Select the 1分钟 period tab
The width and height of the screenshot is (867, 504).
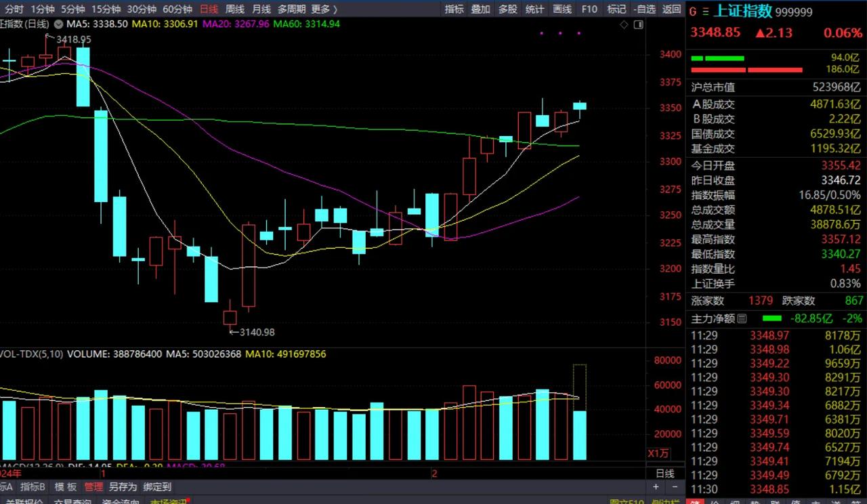(x=42, y=9)
